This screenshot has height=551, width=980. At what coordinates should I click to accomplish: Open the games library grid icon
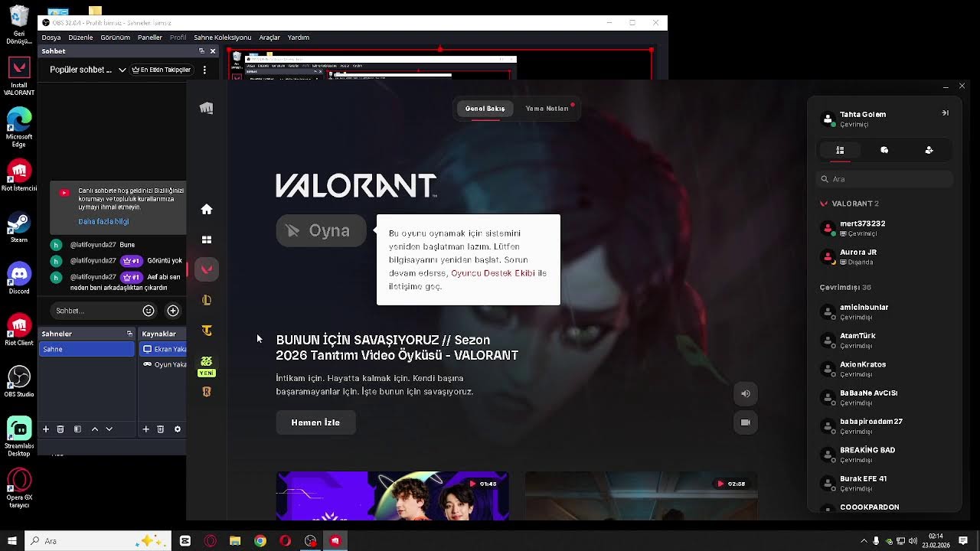(206, 240)
